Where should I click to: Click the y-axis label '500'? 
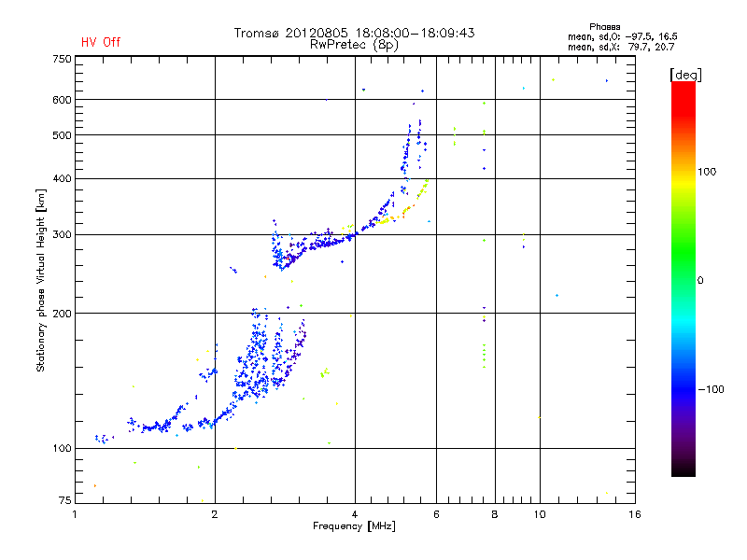point(62,135)
